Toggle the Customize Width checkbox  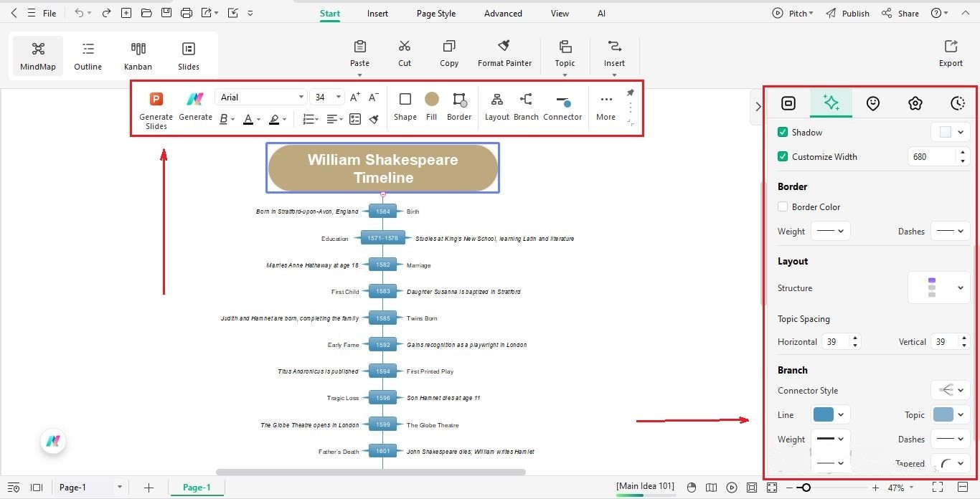(783, 156)
